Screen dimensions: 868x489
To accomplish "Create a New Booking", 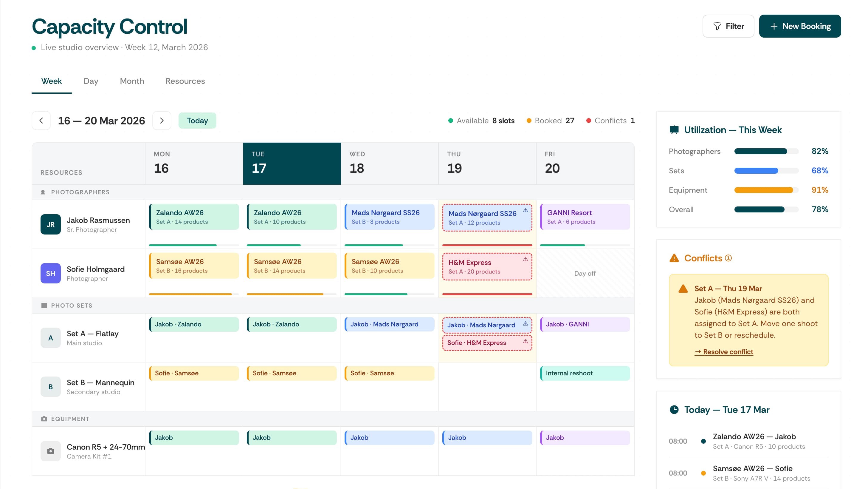I will point(800,26).
